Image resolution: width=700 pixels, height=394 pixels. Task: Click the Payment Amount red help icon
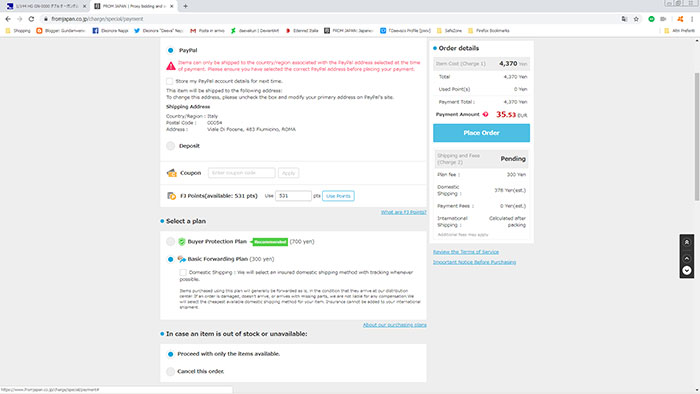[x=485, y=115]
